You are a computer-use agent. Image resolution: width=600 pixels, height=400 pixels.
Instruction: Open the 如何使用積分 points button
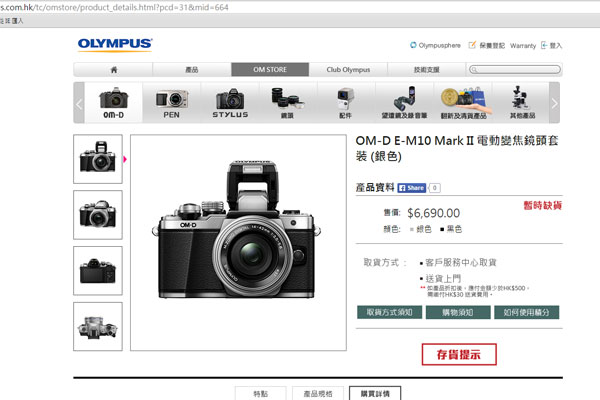pos(527,312)
